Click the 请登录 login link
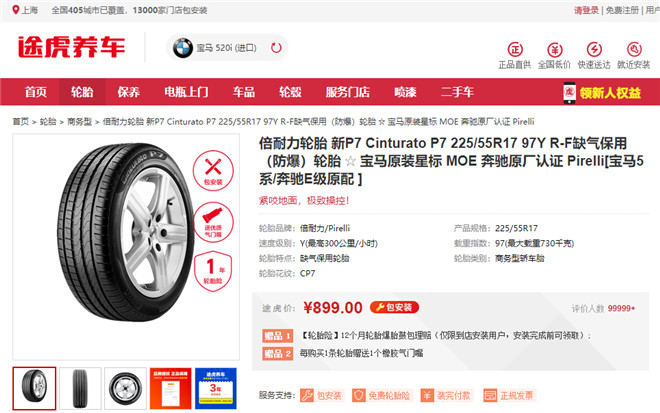Screen dimensions: 660x413 [x=586, y=10]
